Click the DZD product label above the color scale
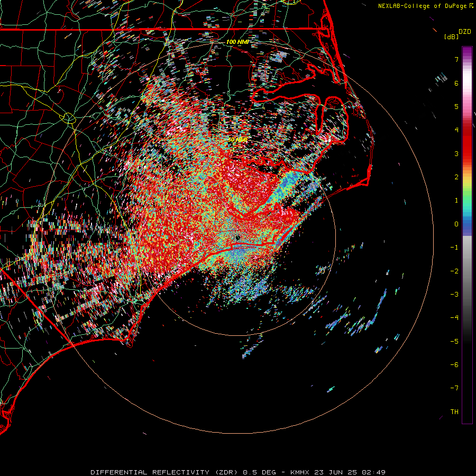This screenshot has height=476, width=476. [x=465, y=32]
